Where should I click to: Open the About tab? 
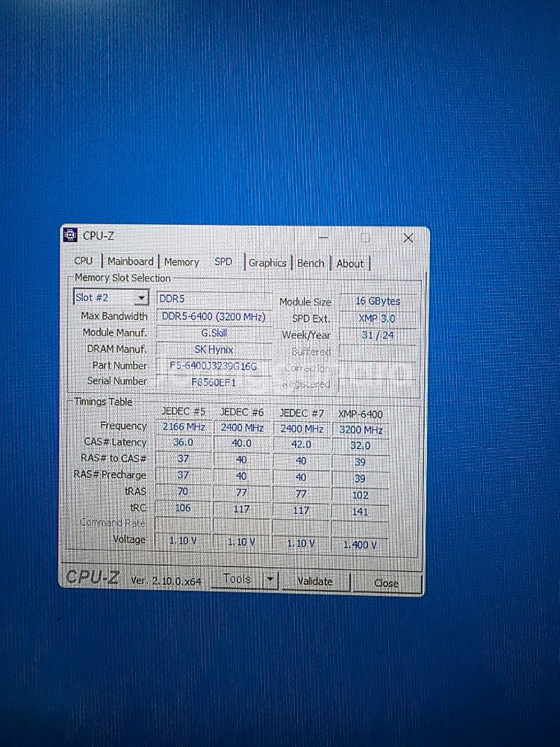click(x=350, y=264)
